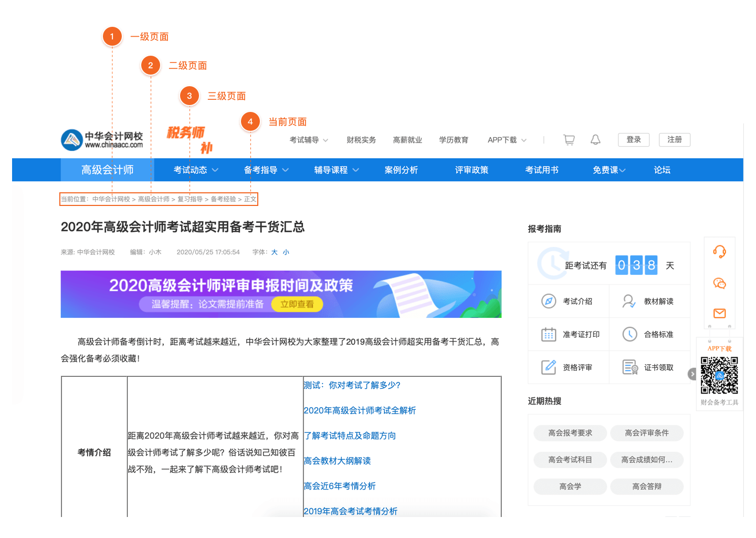Click the notification bell icon

pyautogui.click(x=595, y=140)
